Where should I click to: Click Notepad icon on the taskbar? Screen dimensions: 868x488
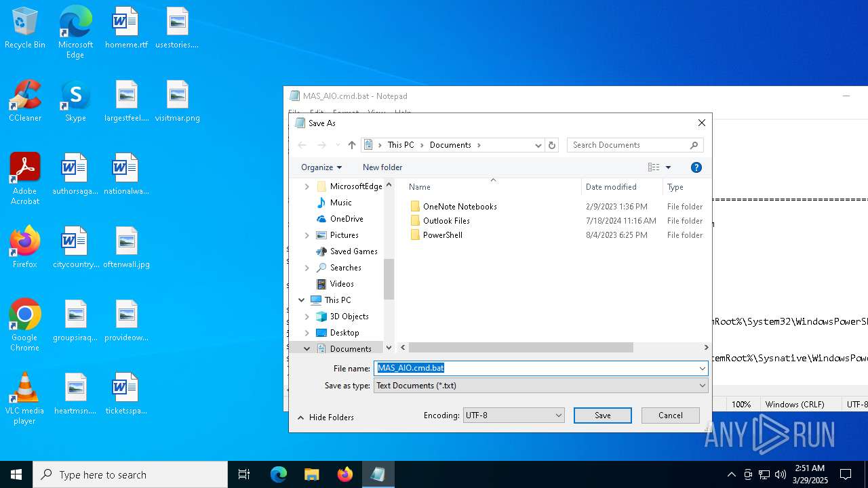tap(378, 474)
